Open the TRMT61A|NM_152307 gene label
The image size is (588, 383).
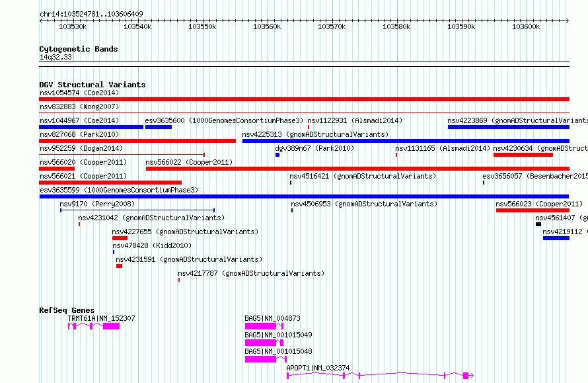click(101, 318)
